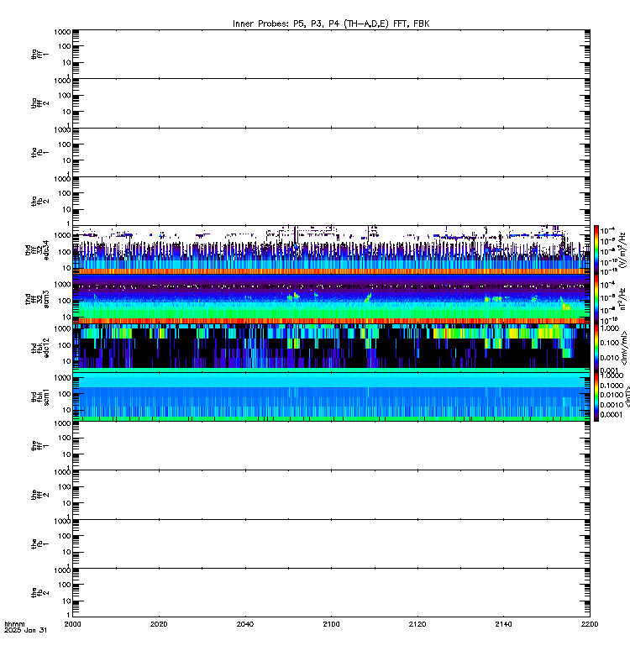Click the <|mV/m|> filter bank color bar

tap(596, 348)
